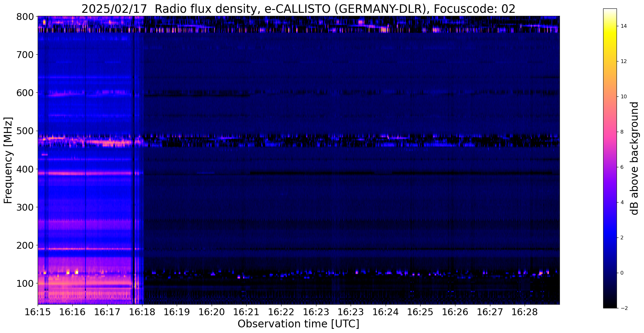Click the 'dB above background' colorbar label
The width and height of the screenshot is (644, 333).
point(635,158)
